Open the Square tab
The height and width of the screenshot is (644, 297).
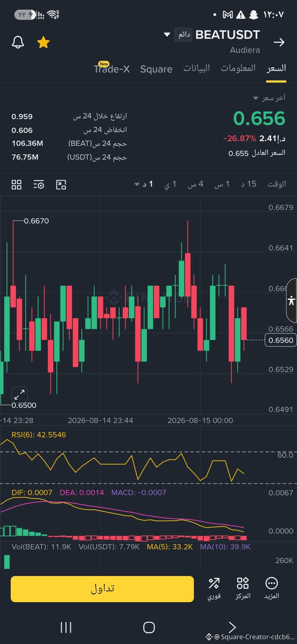156,69
